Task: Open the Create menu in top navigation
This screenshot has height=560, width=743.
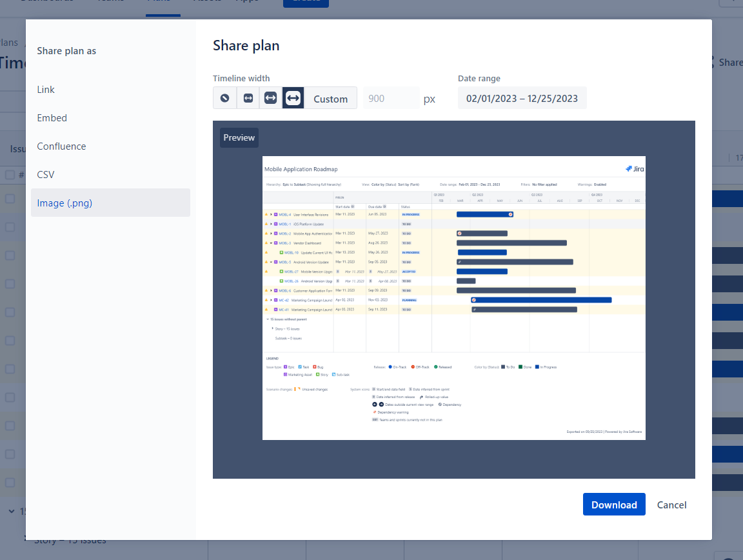Action: [306, 2]
